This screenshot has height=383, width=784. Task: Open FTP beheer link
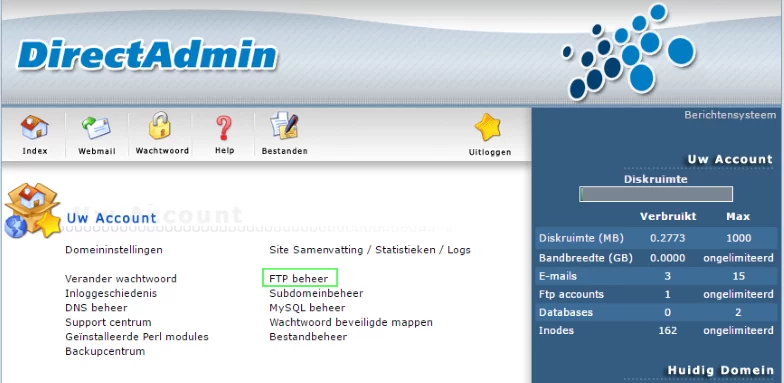coord(299,278)
